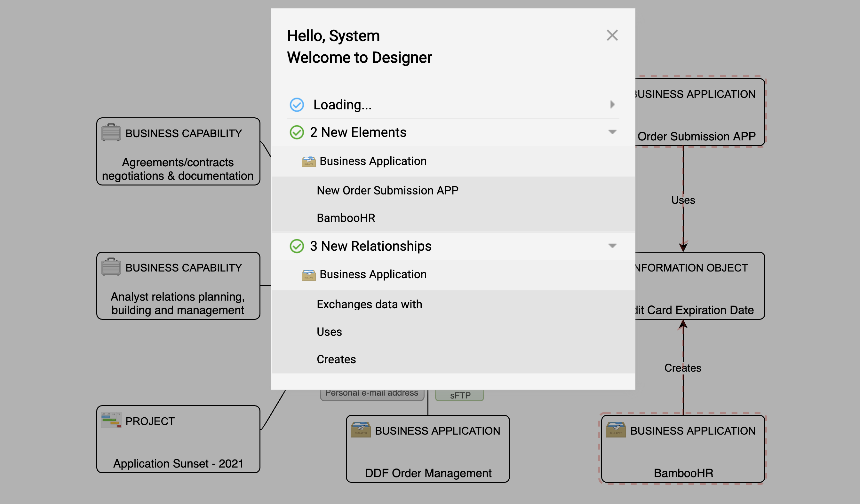This screenshot has height=504, width=860.
Task: Click Business Application icon under New Elements
Action: tap(308, 161)
